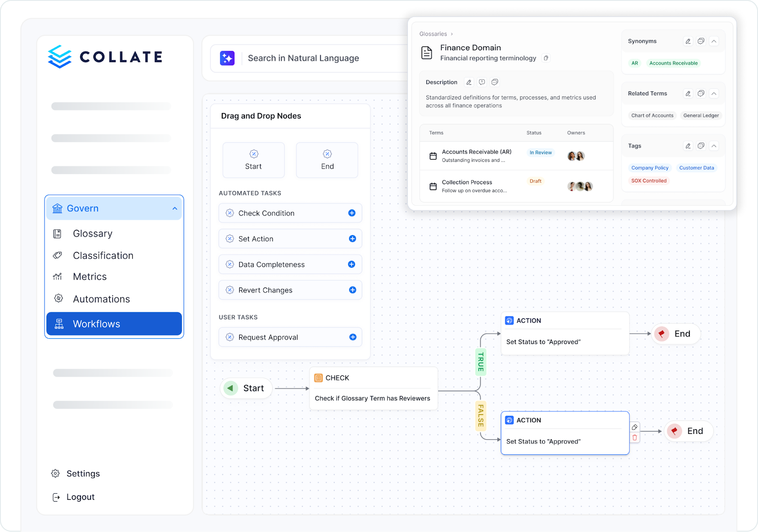This screenshot has width=758, height=532.
Task: Click the Classification tag icon
Action: click(x=57, y=255)
